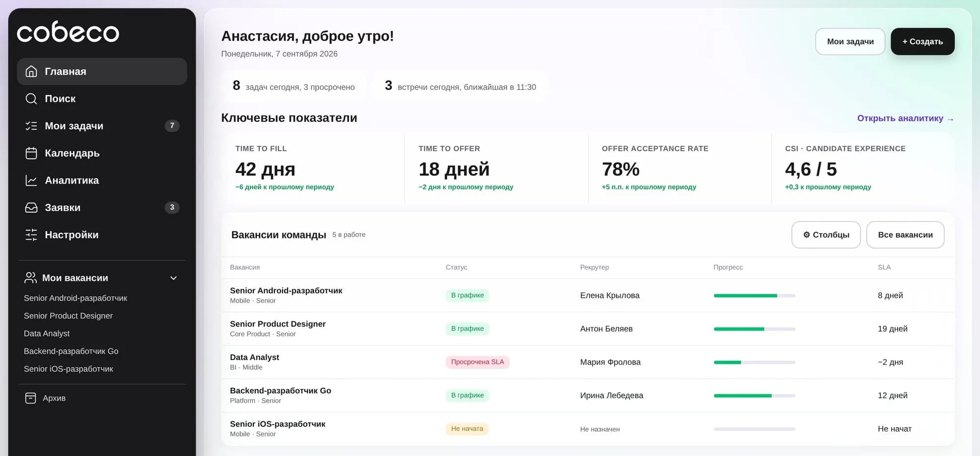Click the Data Analyst progress bar

point(755,362)
